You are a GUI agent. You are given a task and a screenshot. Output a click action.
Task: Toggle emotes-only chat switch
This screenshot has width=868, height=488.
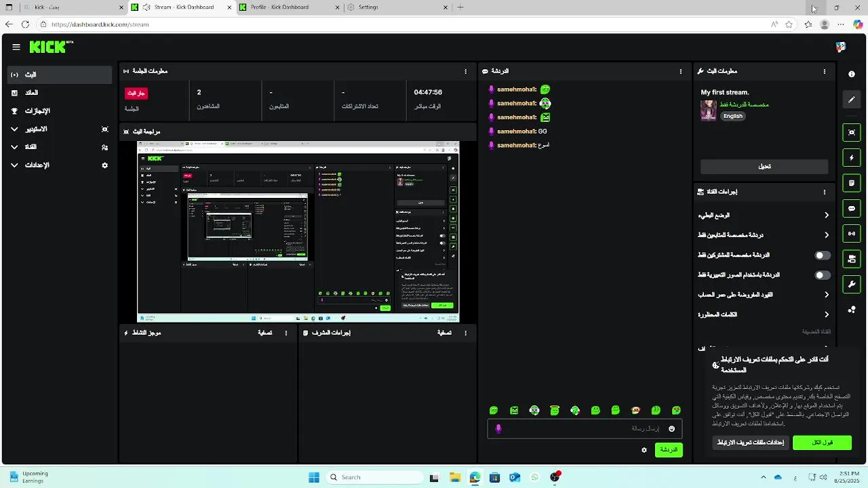823,275
